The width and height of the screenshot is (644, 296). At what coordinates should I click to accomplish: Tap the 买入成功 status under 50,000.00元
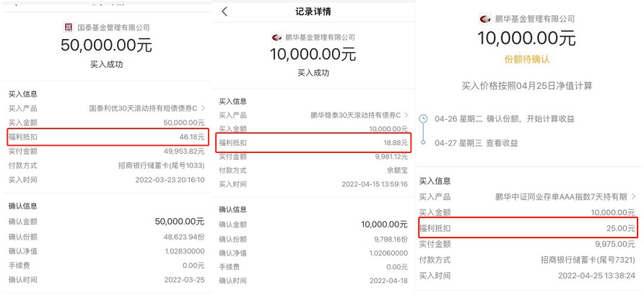click(106, 64)
